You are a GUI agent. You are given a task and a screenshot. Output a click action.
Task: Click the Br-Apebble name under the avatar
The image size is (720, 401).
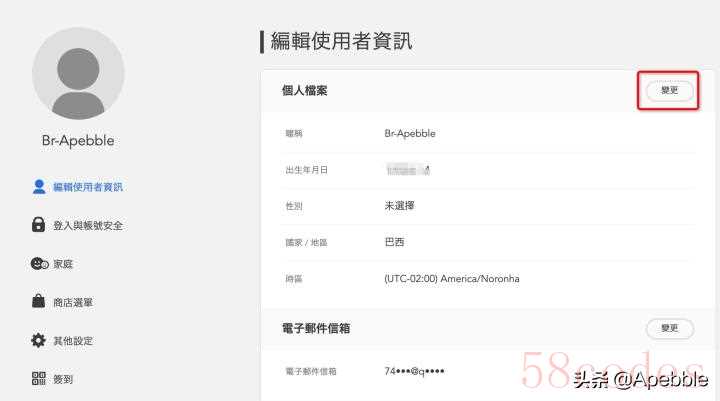tap(78, 141)
